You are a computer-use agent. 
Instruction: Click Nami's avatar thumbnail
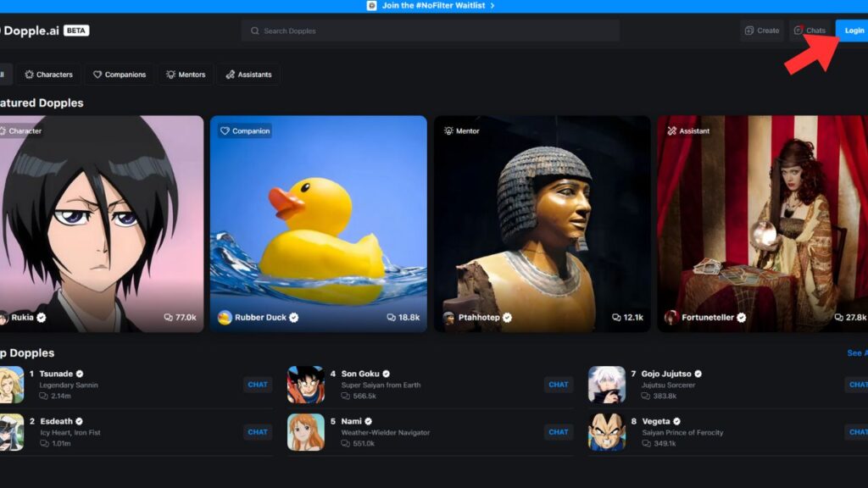point(305,432)
